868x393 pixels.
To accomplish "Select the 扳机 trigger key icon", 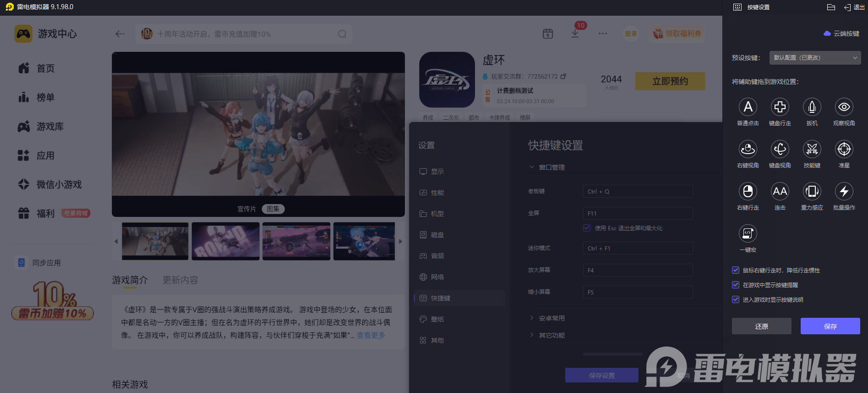I will tap(812, 107).
